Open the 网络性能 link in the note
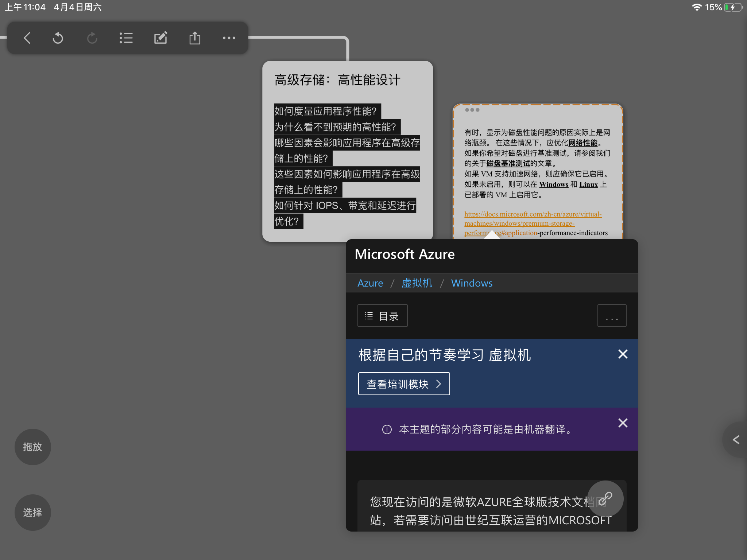The image size is (747, 560). coord(583,143)
